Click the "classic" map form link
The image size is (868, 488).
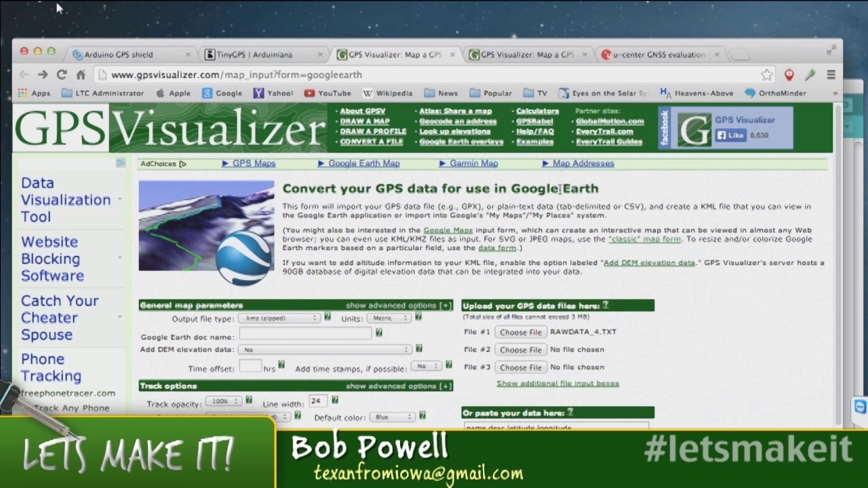point(644,239)
